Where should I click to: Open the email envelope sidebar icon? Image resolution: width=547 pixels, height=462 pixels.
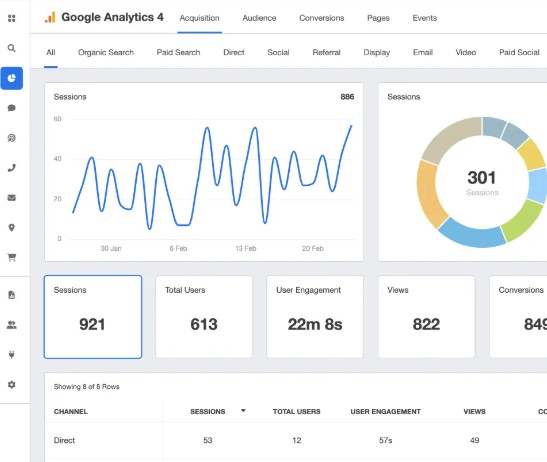pos(12,198)
